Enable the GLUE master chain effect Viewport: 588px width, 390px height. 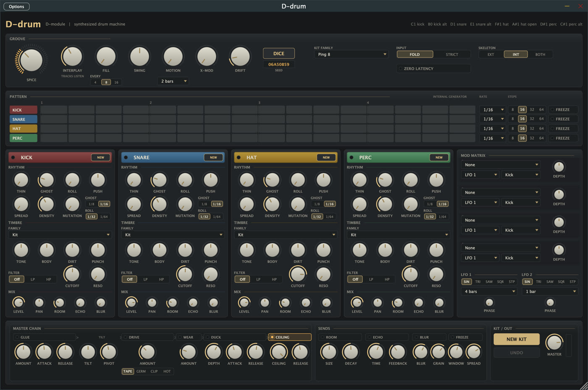tap(45, 337)
